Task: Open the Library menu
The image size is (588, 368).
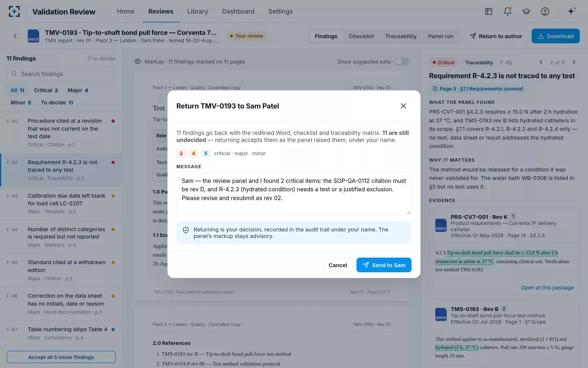Action: pyautogui.click(x=198, y=11)
